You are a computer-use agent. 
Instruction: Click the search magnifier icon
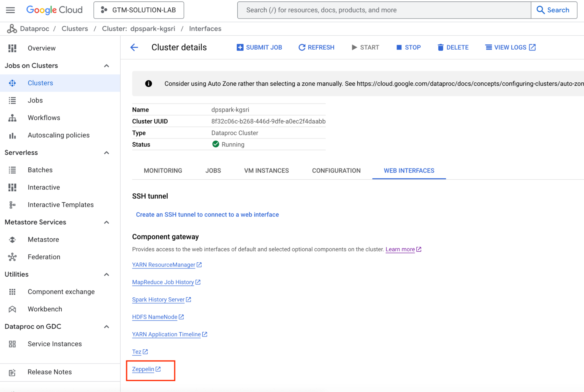coord(540,10)
